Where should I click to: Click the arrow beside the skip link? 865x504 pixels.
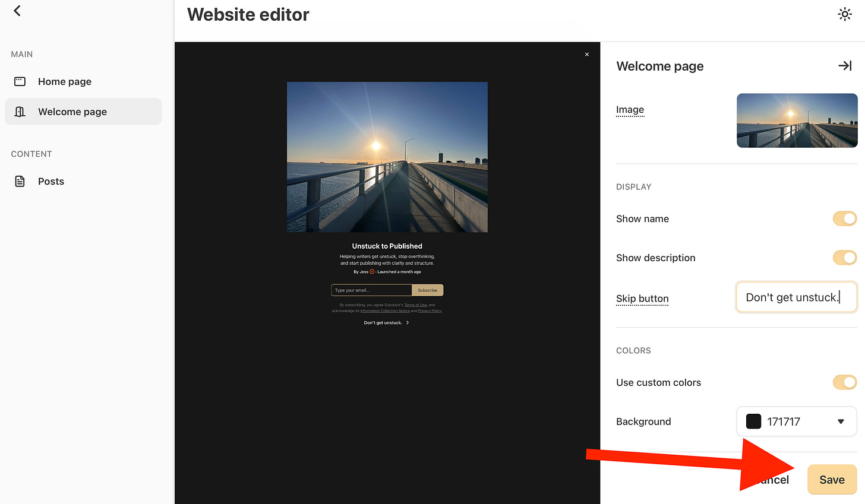click(408, 323)
